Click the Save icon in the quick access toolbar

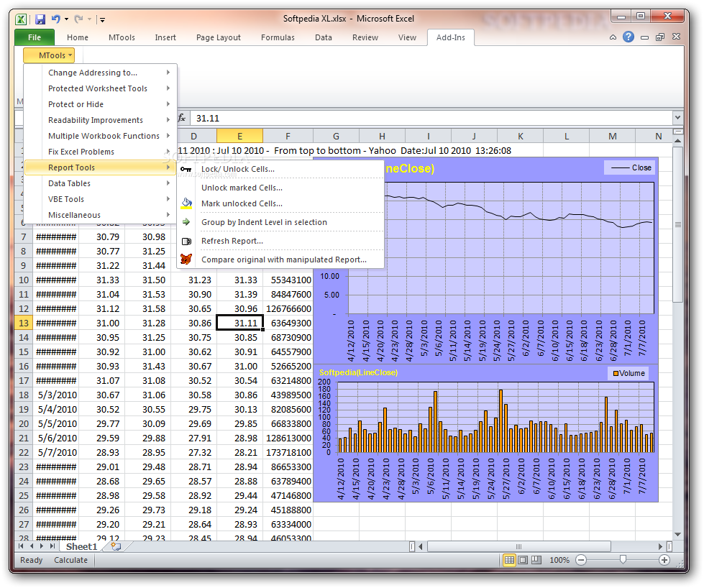click(40, 19)
